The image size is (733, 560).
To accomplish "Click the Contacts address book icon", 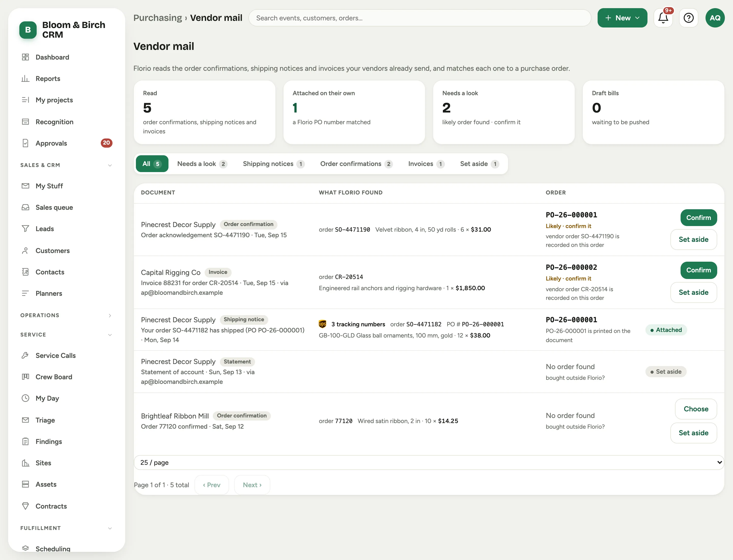I will pyautogui.click(x=25, y=272).
